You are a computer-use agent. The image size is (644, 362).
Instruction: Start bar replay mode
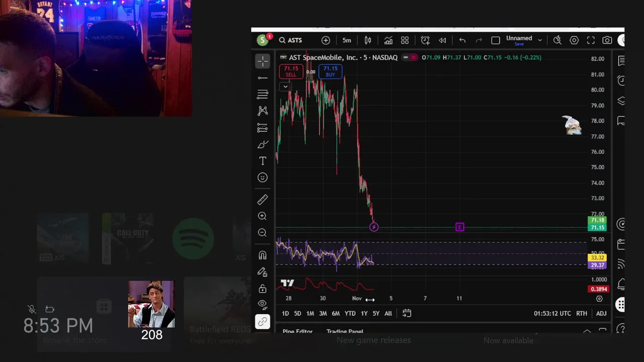[x=442, y=40]
